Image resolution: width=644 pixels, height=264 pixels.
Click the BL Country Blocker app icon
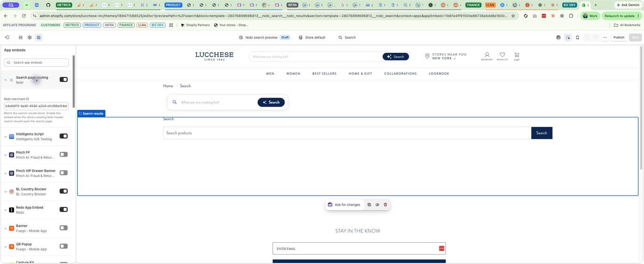click(x=12, y=191)
